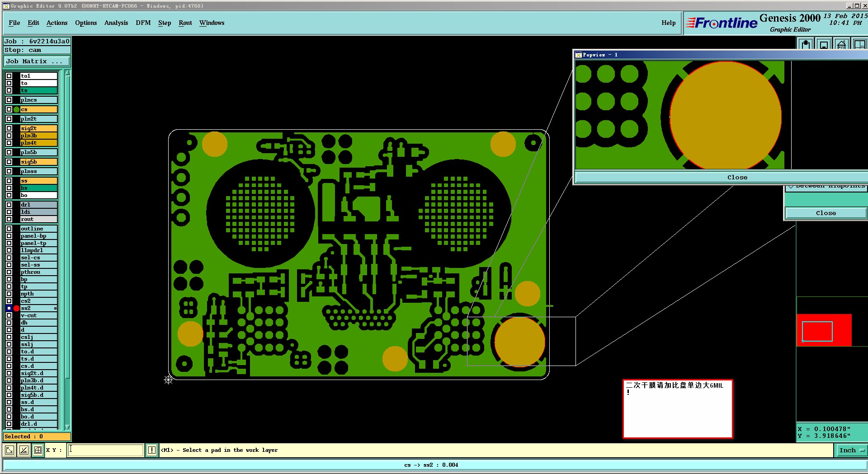The height and width of the screenshot is (474, 868).
Task: Click the layer list vertical scrollbar
Action: click(67, 250)
